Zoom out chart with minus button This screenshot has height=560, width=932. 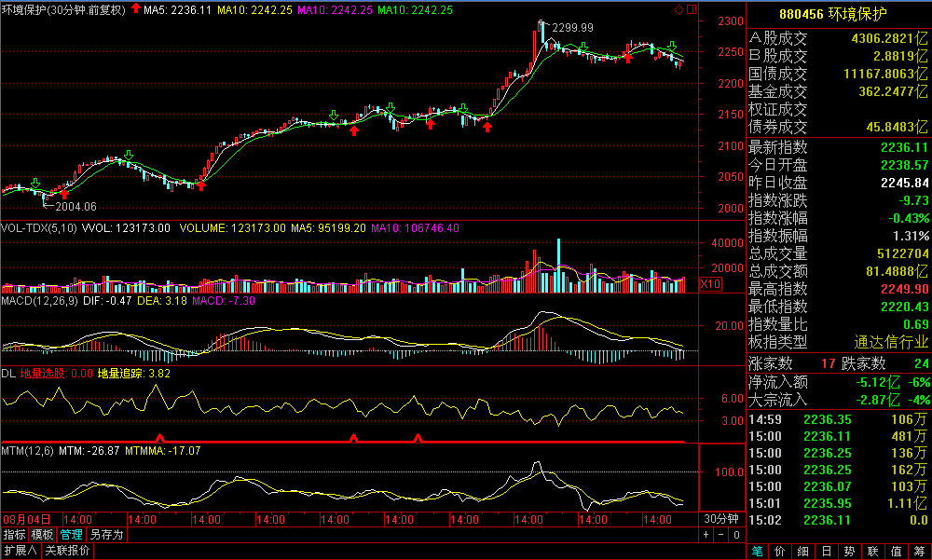click(x=720, y=535)
